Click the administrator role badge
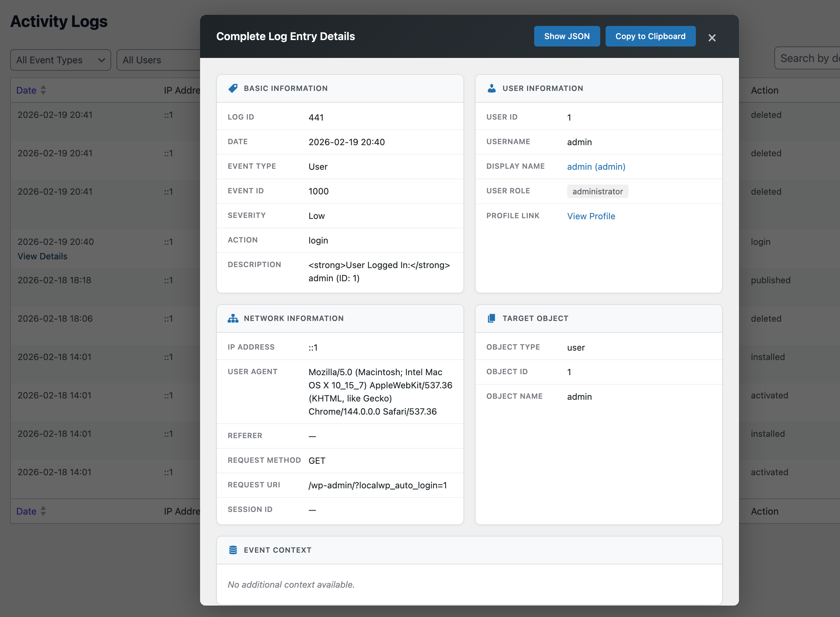Image resolution: width=840 pixels, height=617 pixels. coord(597,191)
